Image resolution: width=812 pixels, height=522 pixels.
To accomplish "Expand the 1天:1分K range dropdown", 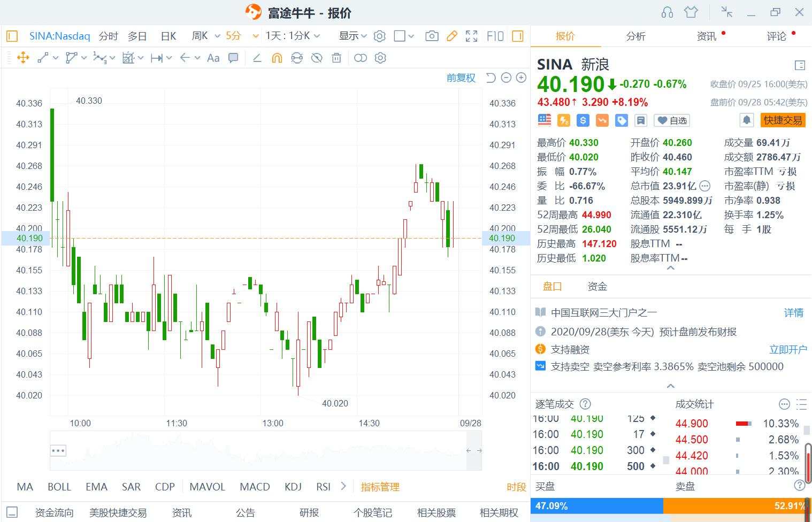I will tap(317, 36).
